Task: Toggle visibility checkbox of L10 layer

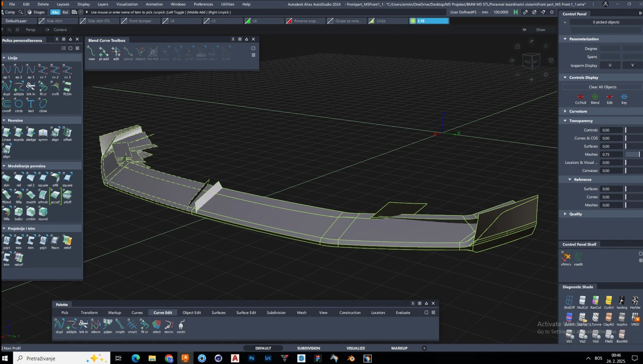Action: point(413,21)
